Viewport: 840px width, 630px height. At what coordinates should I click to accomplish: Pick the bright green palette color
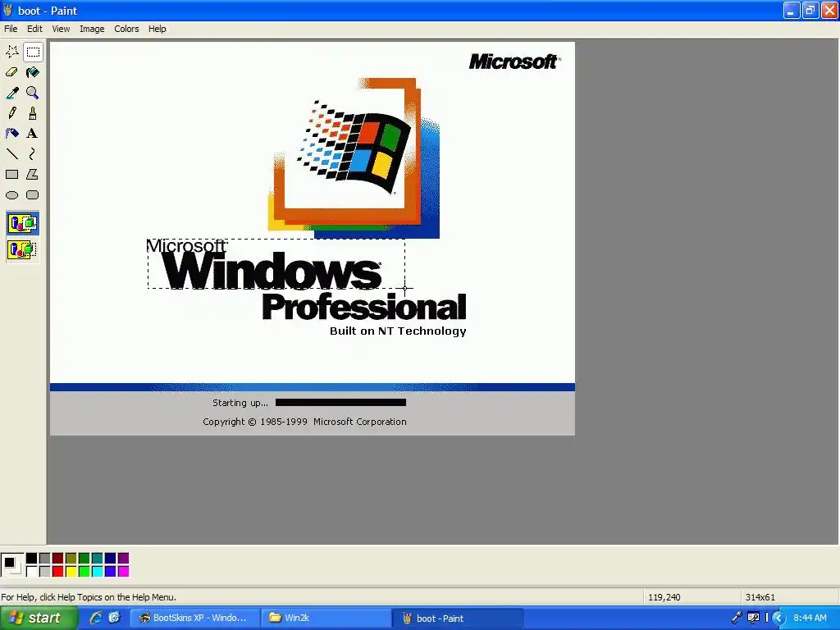click(x=84, y=572)
